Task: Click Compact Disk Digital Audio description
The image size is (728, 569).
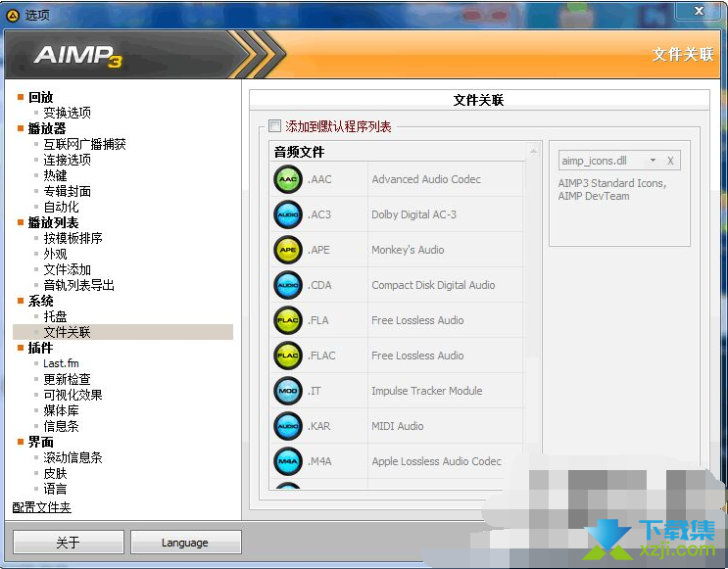Action: tap(433, 285)
